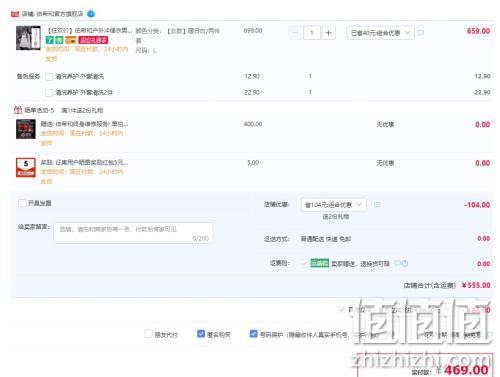The height and width of the screenshot is (377, 500).
Task: Open the 5 yuan red packet reward title
Action: coord(84,162)
